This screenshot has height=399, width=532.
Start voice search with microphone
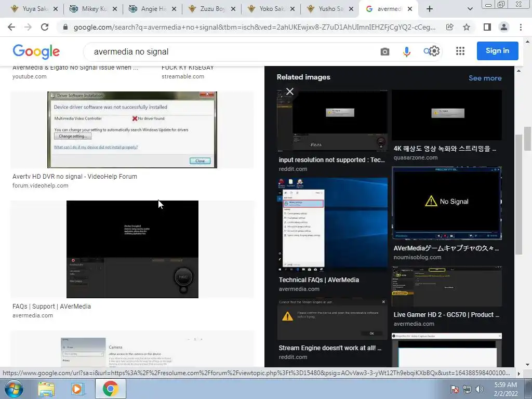(x=406, y=51)
